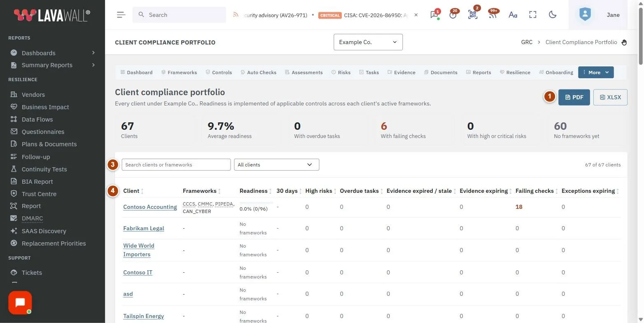Open Continuity Tests in the sidebar
This screenshot has width=644, height=323.
[x=44, y=169]
